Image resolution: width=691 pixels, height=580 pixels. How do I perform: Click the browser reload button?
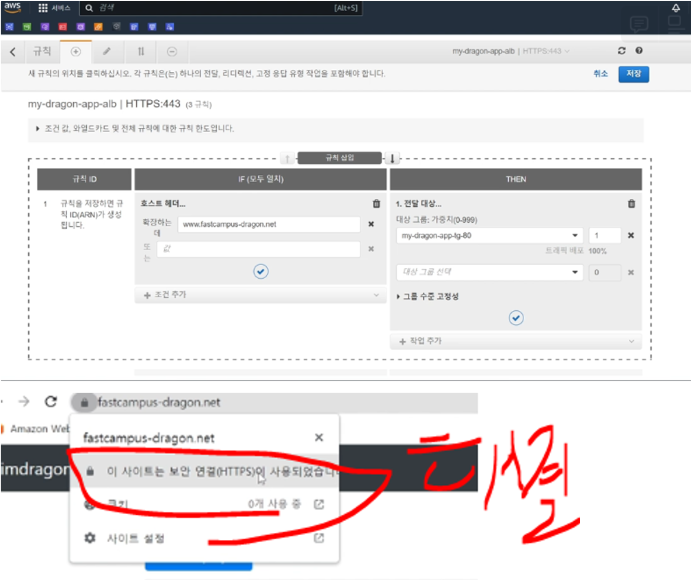pyautogui.click(x=51, y=402)
